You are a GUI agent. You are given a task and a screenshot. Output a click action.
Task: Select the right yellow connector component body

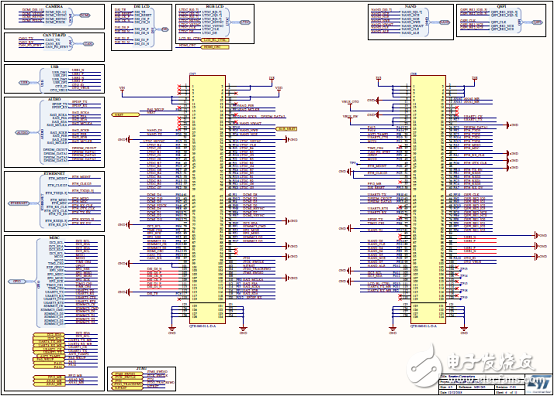(x=428, y=199)
